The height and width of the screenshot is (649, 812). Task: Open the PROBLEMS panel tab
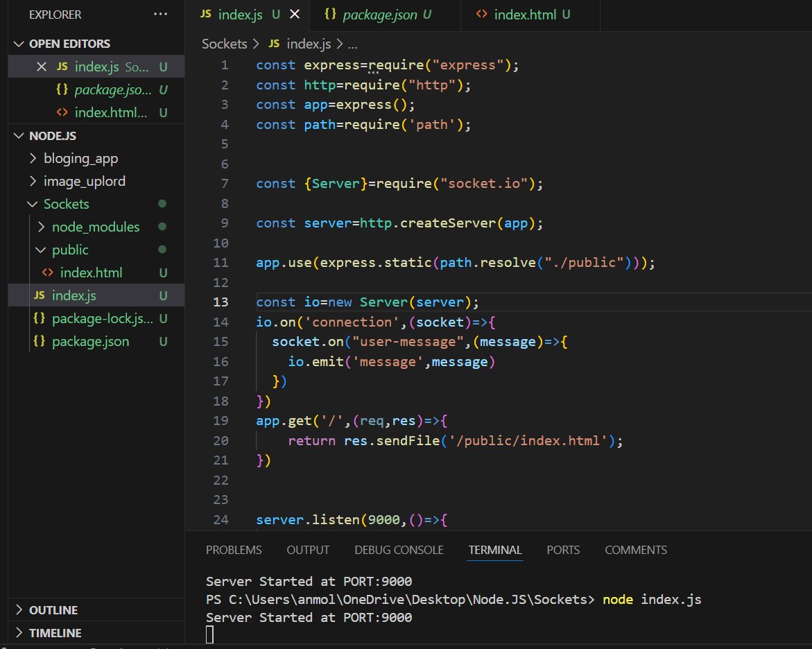(234, 550)
